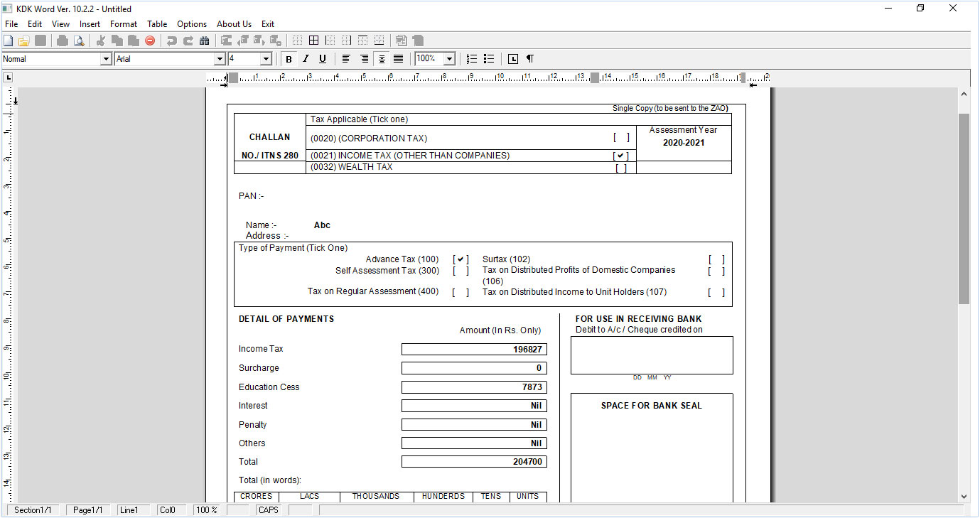Open Print Preview via the magnifier page icon
Image resolution: width=980 pixels, height=518 pixels.
(78, 41)
